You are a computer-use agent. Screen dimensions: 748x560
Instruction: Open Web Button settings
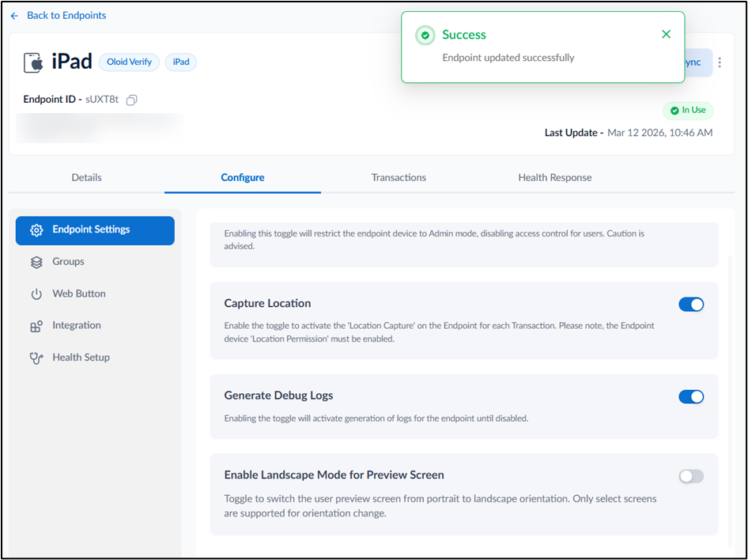(95, 293)
